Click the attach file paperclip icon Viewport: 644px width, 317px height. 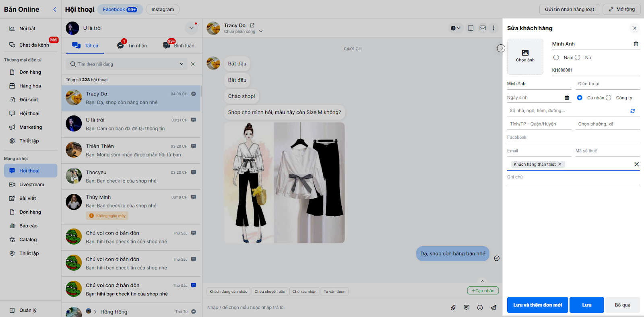point(453,308)
